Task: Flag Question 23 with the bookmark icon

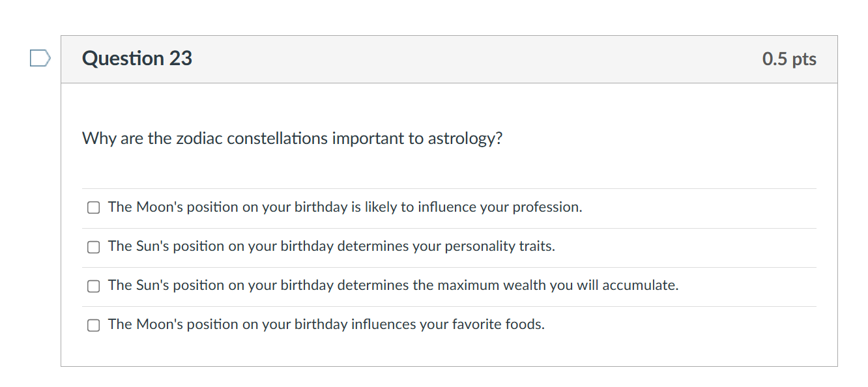Action: [40, 59]
